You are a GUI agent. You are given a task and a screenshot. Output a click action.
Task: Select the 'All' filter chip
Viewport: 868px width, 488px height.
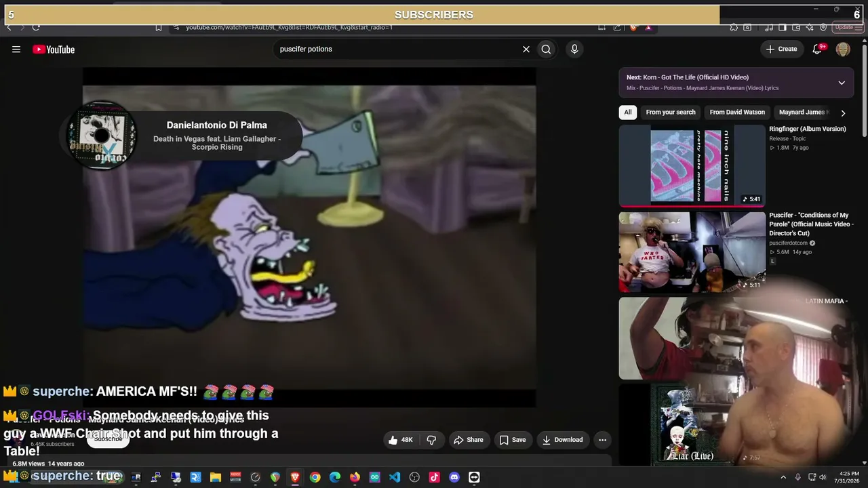[628, 113]
